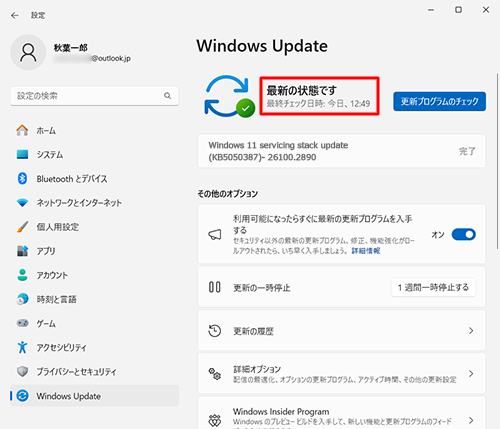Open ネットワークとインターネット settings
Screen dimensions: 500x429
(x=95, y=203)
